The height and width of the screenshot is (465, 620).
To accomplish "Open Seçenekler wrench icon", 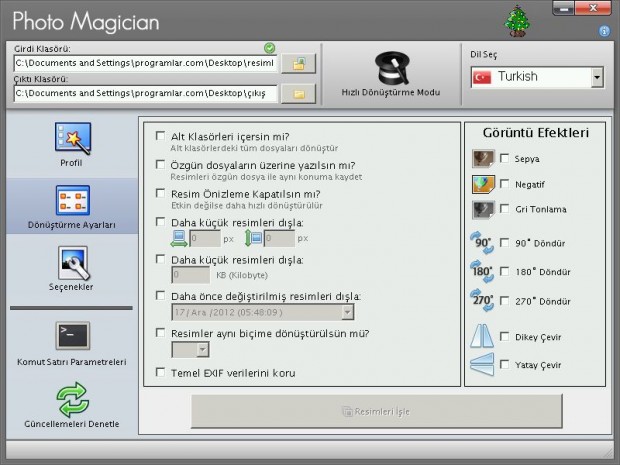I will click(x=73, y=263).
